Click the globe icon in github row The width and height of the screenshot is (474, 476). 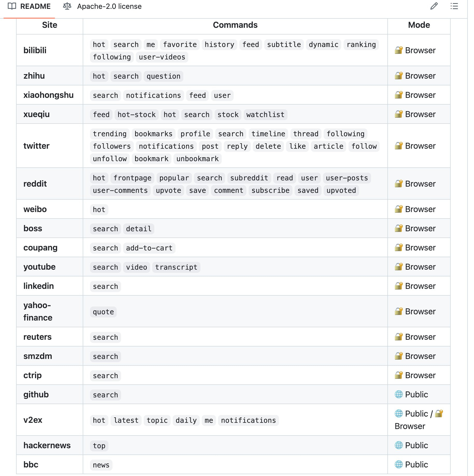399,394
